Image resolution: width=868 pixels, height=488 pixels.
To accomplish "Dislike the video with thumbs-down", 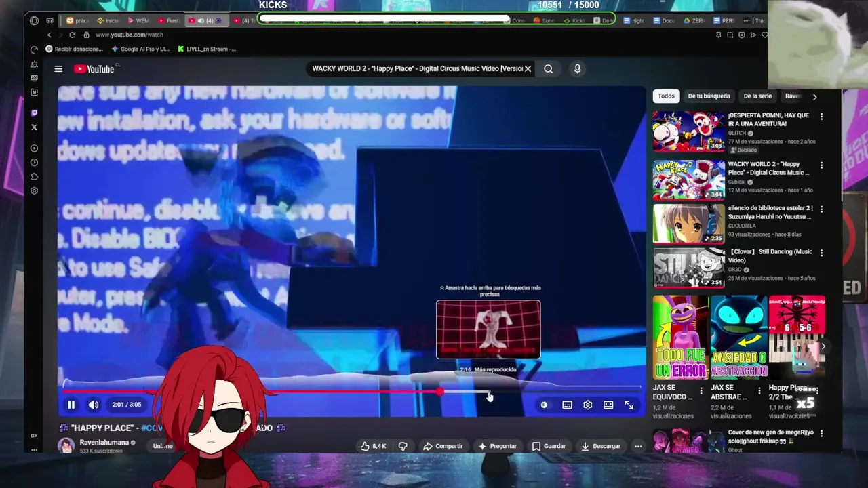I will (403, 446).
